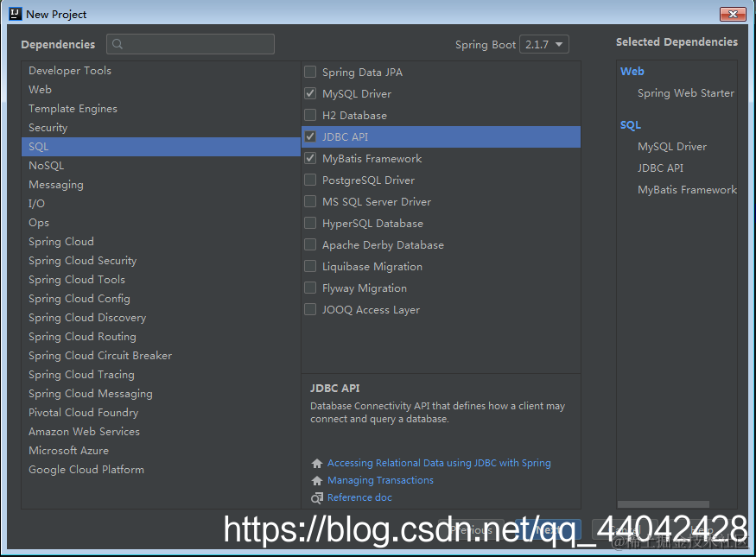This screenshot has height=557, width=756.
Task: Click the SQL heading in Selected Dependencies
Action: point(631,125)
